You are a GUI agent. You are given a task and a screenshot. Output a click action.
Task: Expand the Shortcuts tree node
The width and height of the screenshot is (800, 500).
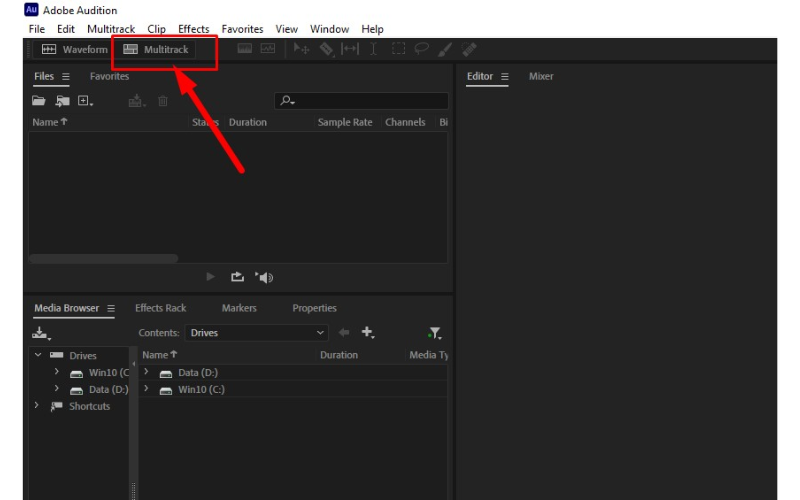click(38, 406)
